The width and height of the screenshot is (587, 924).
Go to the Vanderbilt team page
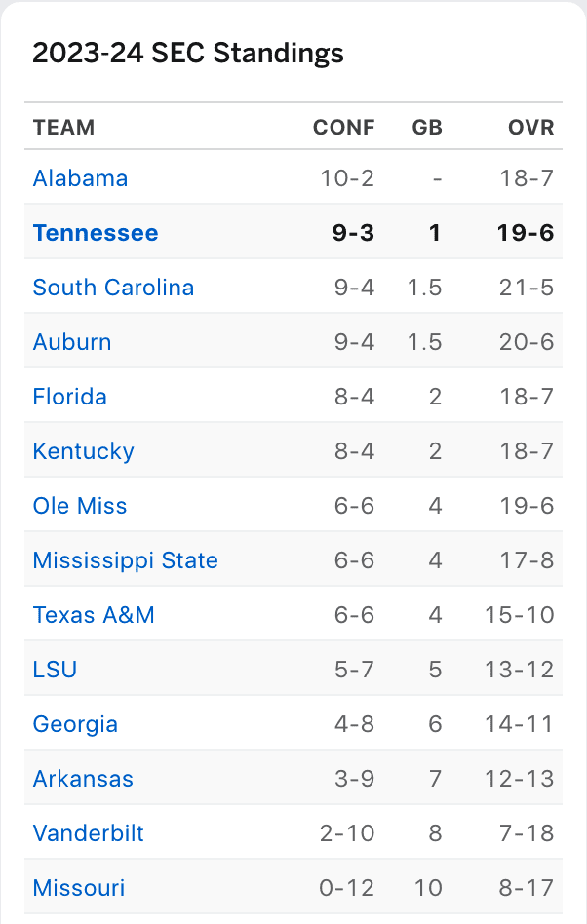[89, 833]
